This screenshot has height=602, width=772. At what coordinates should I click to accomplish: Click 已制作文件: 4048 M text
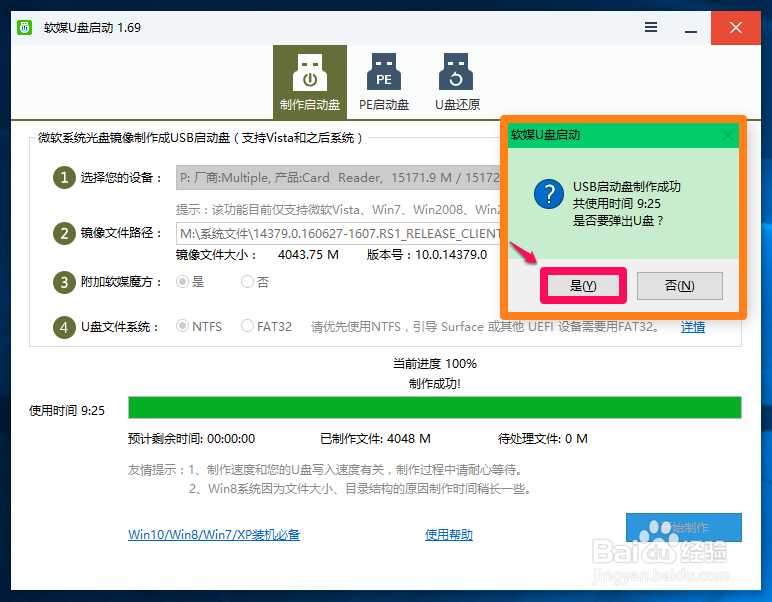point(375,439)
